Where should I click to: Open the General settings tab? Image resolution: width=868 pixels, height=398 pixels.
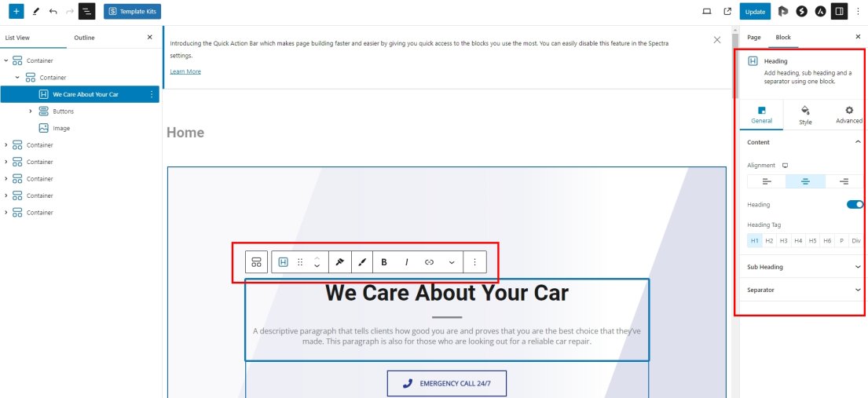pyautogui.click(x=762, y=115)
